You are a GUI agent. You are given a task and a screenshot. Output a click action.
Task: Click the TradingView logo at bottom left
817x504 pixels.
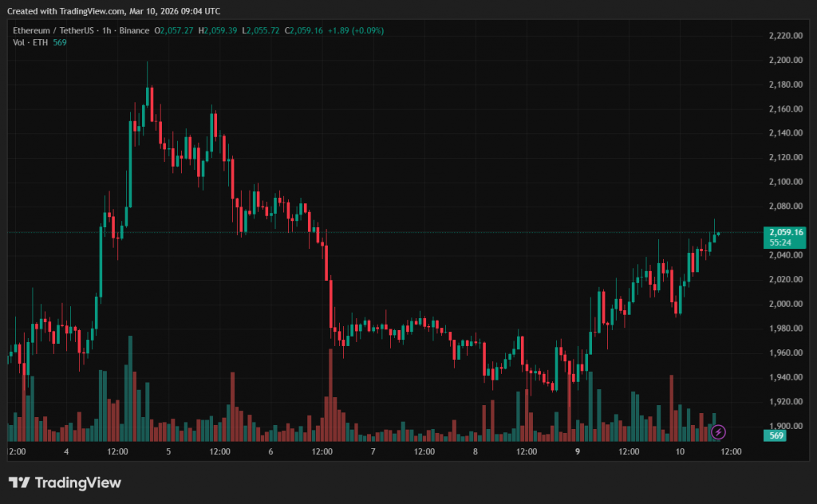[65, 482]
